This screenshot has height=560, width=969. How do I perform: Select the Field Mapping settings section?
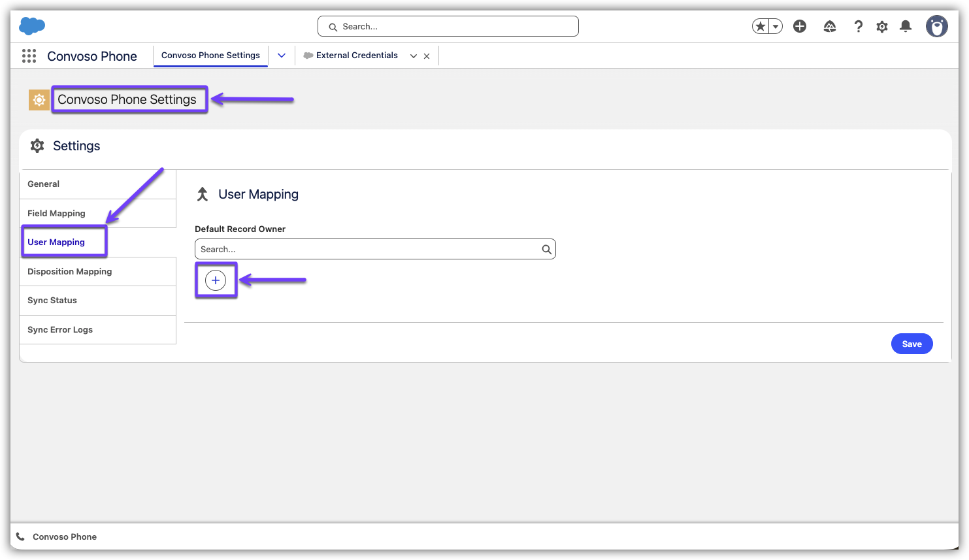[57, 213]
